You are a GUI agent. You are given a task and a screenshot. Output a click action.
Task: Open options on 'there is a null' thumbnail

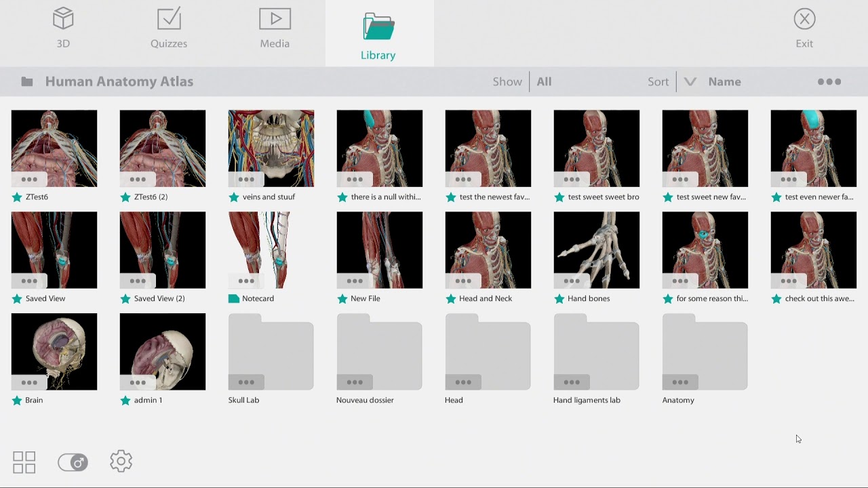click(355, 180)
